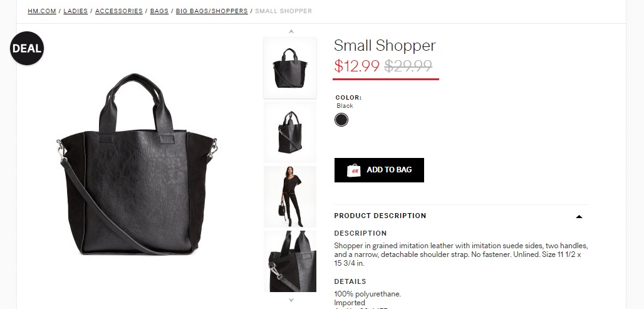View first thumbnail of bag front
This screenshot has height=309, width=644.
click(290, 68)
